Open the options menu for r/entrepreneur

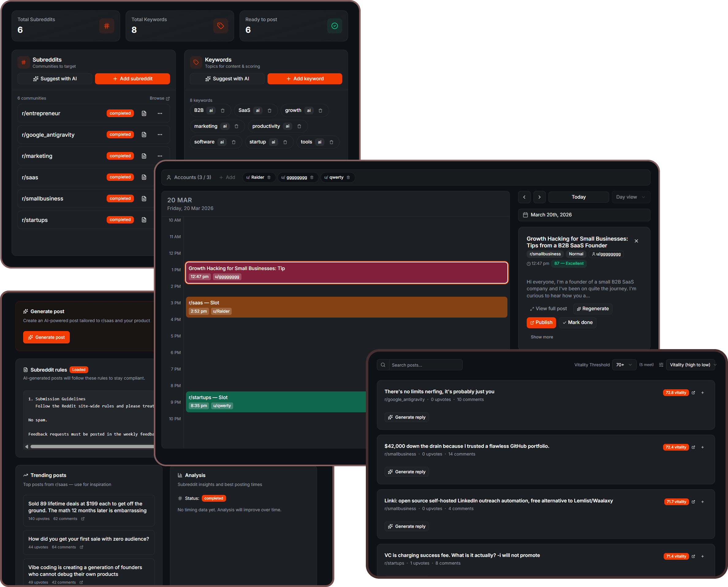pos(160,113)
